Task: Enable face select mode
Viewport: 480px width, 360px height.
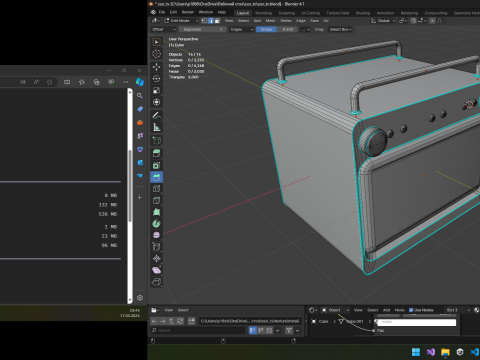Action: tap(217, 21)
